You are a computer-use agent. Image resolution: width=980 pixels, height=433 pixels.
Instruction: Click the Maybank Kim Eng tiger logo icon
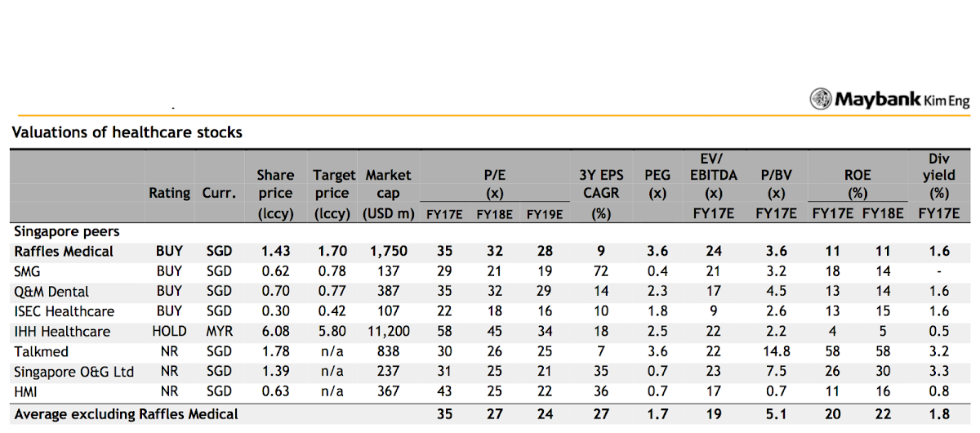[820, 100]
